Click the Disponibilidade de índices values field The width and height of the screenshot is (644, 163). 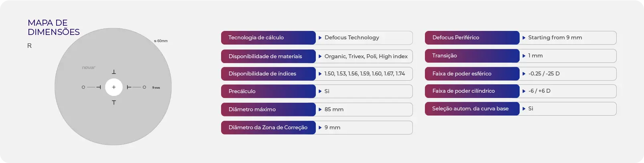point(364,74)
